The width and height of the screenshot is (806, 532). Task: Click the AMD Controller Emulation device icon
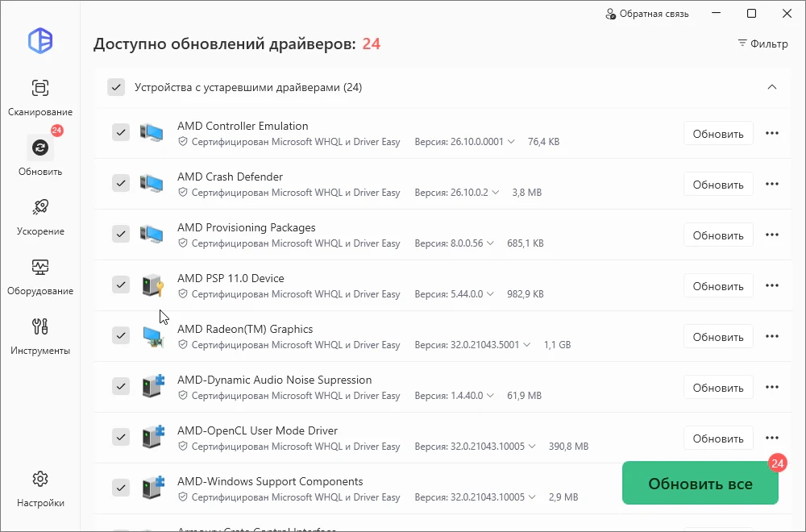point(152,133)
